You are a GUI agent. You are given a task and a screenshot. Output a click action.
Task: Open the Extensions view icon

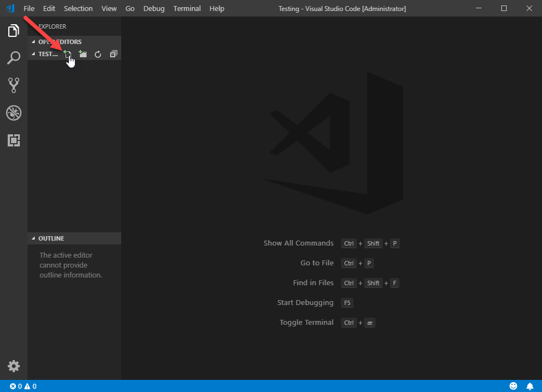pos(13,140)
